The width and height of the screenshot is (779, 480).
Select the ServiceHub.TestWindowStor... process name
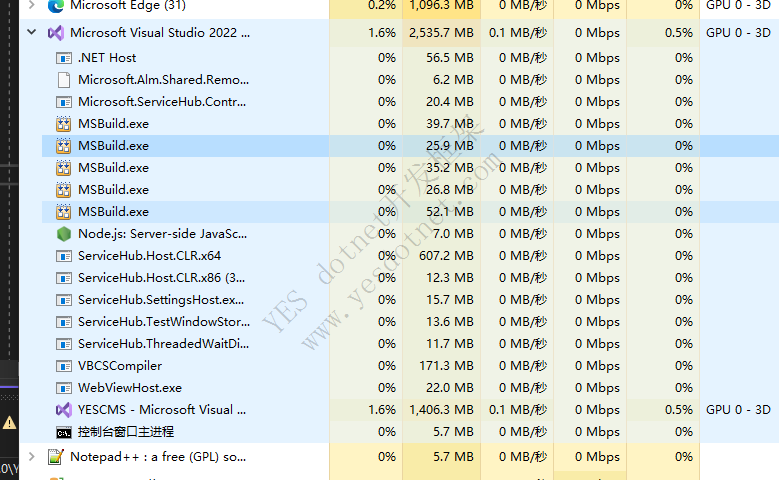[164, 321]
